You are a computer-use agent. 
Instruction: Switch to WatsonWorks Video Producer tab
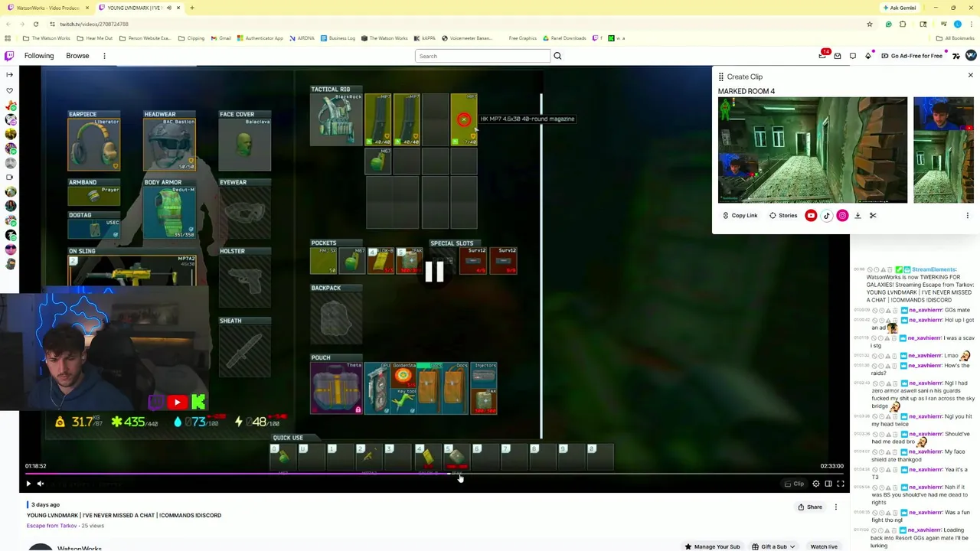[47, 8]
